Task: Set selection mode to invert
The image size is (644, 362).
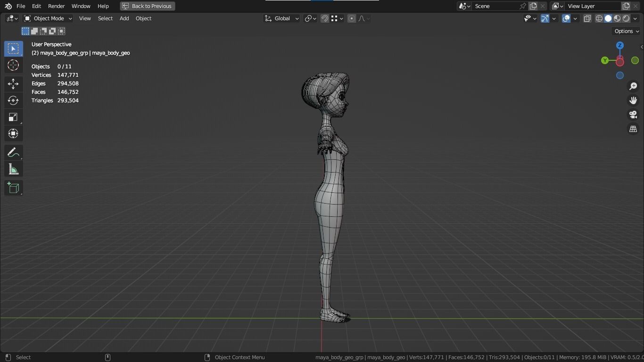Action: coord(52,31)
